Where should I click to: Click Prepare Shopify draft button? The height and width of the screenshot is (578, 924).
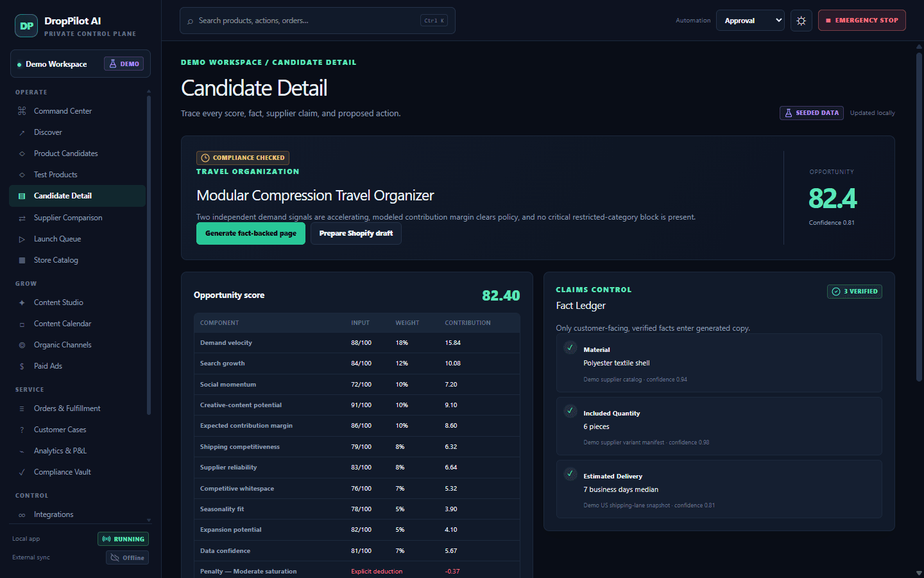(356, 234)
